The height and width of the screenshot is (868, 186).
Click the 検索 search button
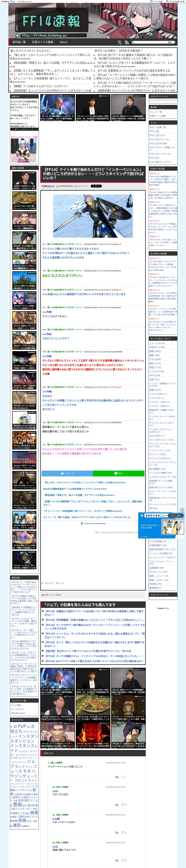click(170, 42)
